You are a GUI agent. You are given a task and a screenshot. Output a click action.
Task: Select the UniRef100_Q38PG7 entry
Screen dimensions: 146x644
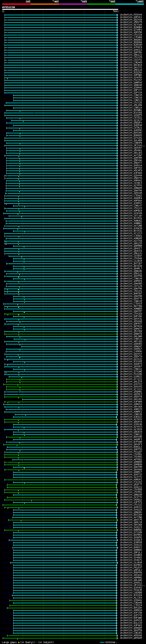[x=131, y=203]
